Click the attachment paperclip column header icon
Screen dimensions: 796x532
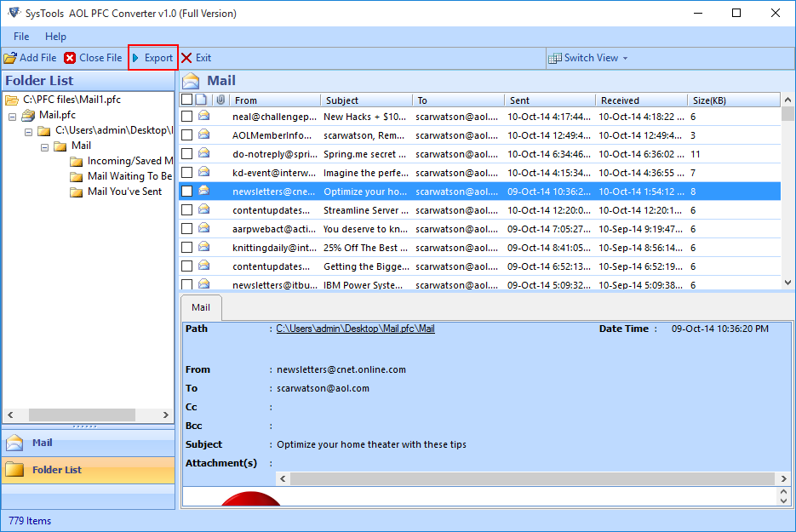tap(220, 100)
